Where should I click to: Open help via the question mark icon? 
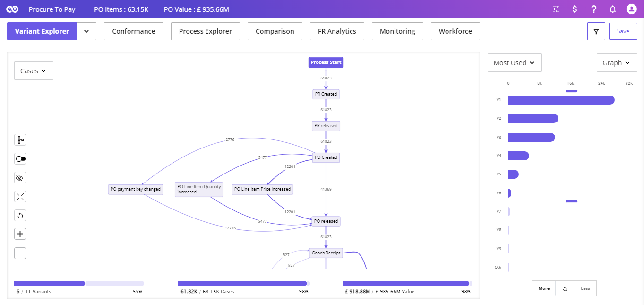point(593,9)
